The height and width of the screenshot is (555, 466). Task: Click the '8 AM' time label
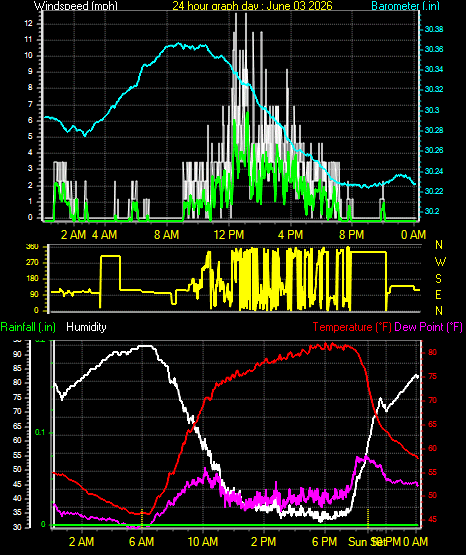tap(167, 235)
